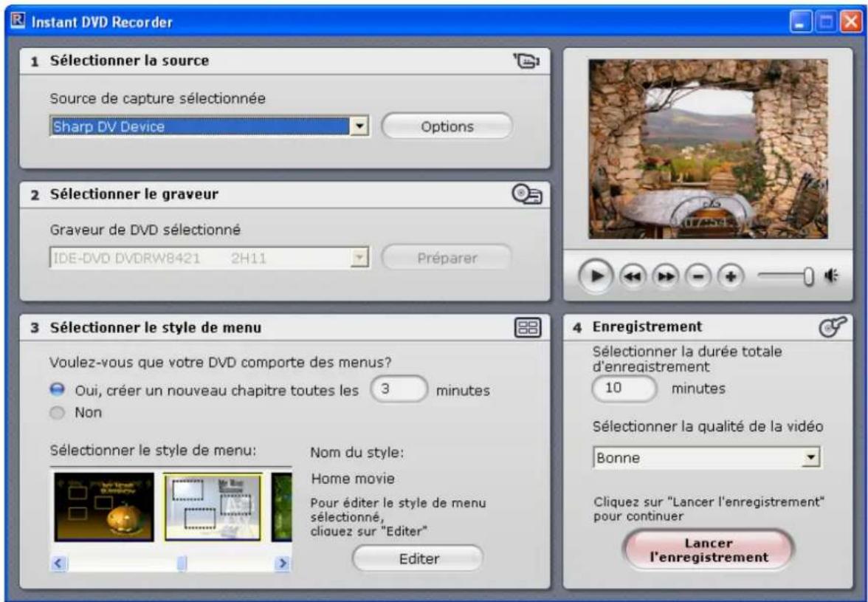Click 'Lancer l'enregistrement' button
868x602 pixels.
click(709, 550)
